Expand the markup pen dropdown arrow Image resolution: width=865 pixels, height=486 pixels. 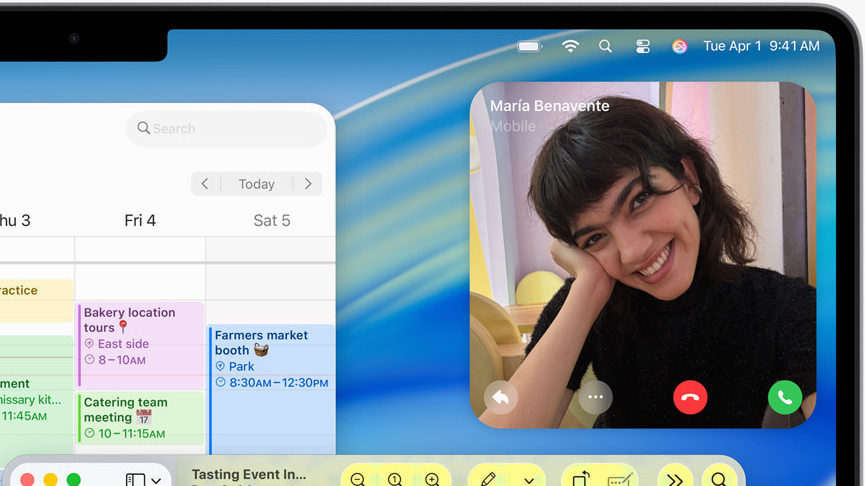(528, 479)
